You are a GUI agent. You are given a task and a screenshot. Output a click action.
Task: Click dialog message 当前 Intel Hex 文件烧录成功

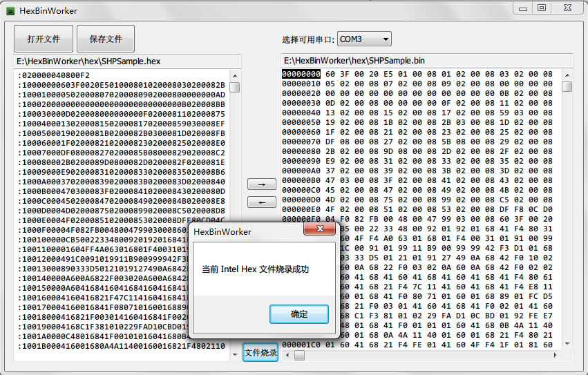(256, 269)
